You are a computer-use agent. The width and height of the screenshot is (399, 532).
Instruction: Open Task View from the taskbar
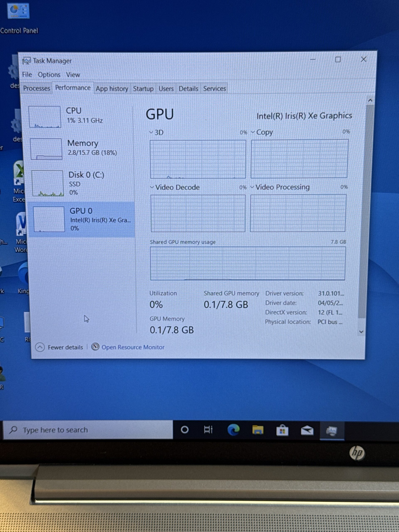pyautogui.click(x=208, y=430)
